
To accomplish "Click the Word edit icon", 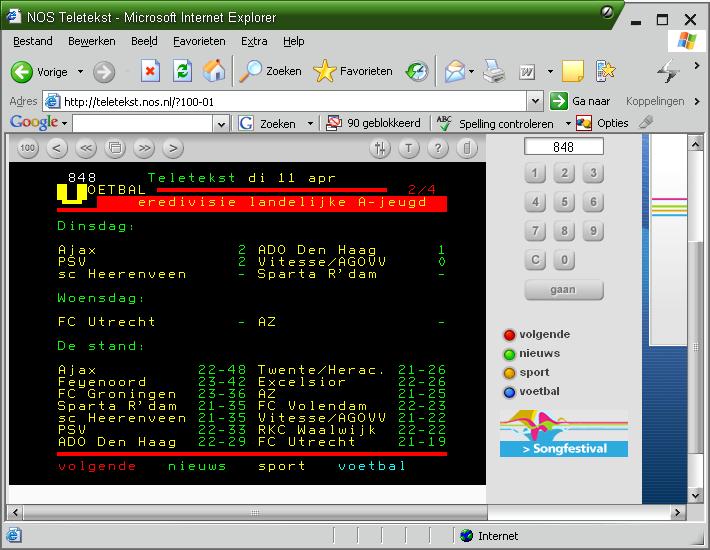I will coord(527,72).
